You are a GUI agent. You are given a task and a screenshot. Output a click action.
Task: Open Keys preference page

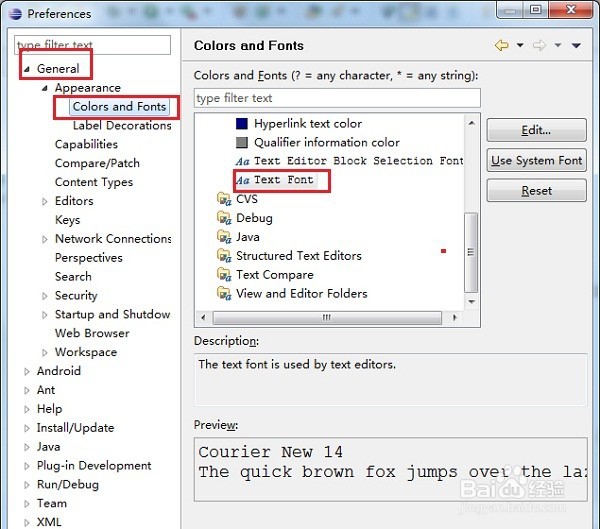point(67,220)
